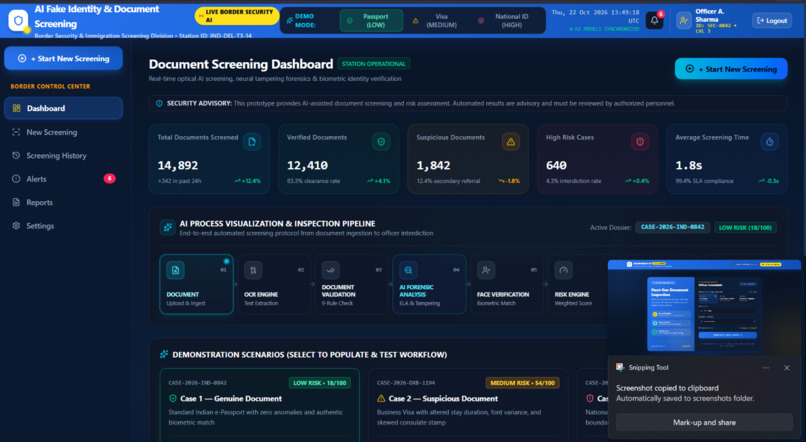Click Mark-up and share button
This screenshot has width=806, height=442.
point(704,422)
